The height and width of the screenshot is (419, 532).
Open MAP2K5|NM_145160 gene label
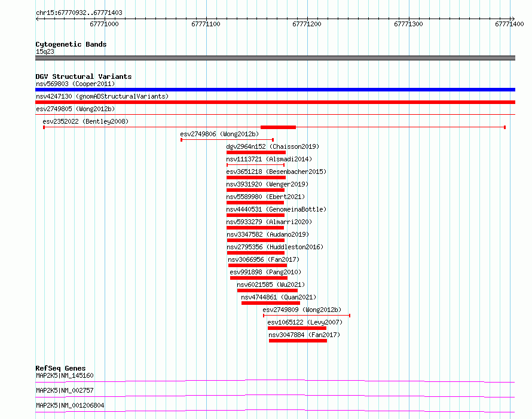click(x=65, y=375)
